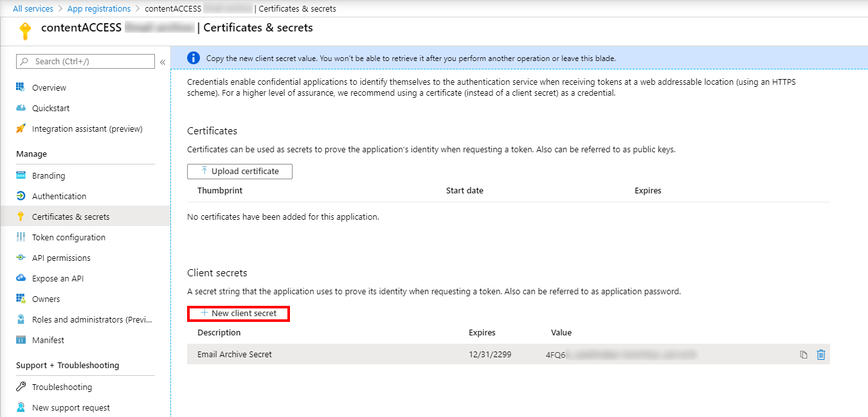This screenshot has height=417, width=868.
Task: Click the blue info icon in banner
Action: (194, 58)
